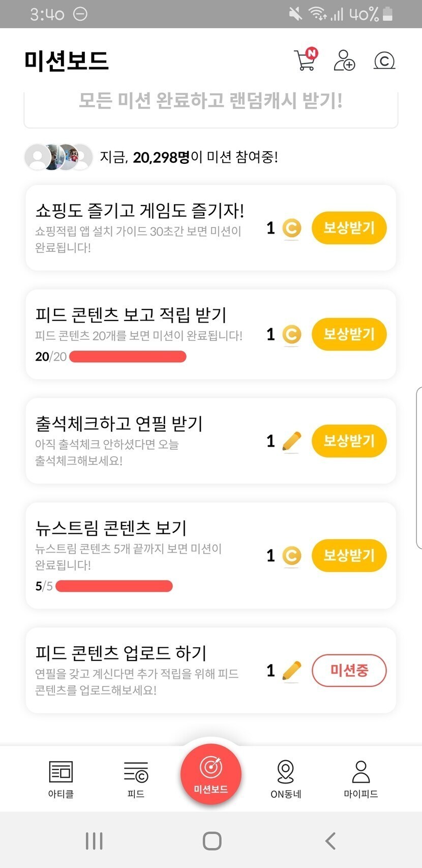The height and width of the screenshot is (868, 422).
Task: Tap the 20/20 feed progress bar
Action: (128, 357)
